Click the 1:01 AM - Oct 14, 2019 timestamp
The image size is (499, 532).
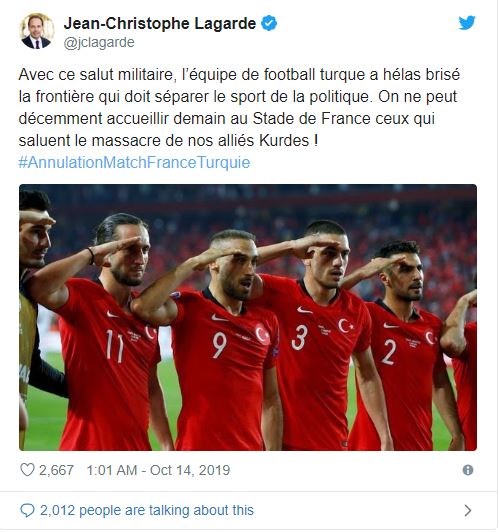(x=158, y=470)
